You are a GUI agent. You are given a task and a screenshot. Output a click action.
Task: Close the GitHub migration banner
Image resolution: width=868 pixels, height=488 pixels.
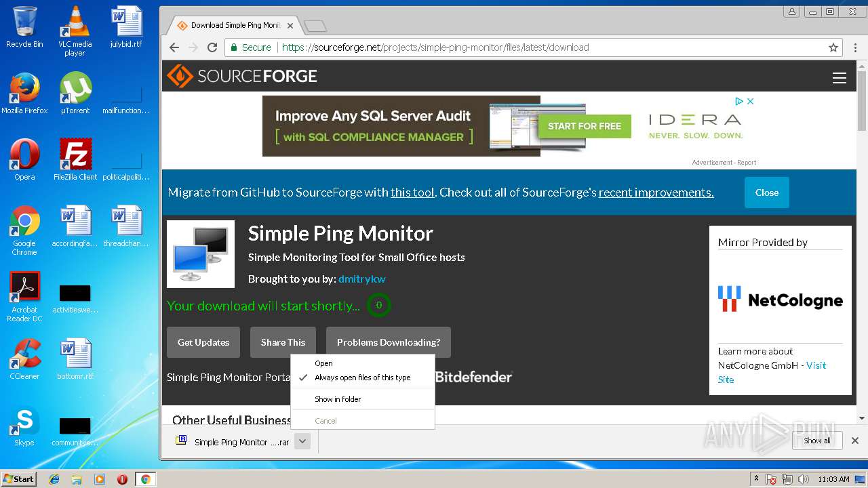click(x=767, y=192)
